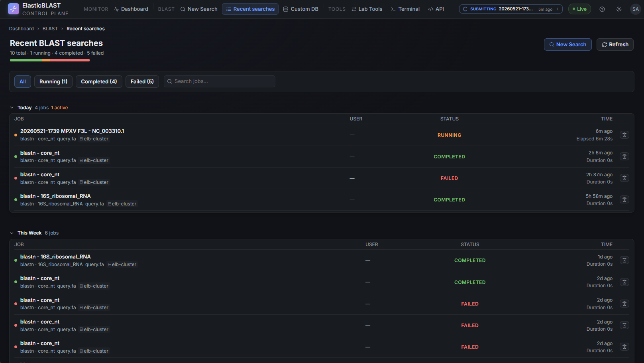This screenshot has height=363, width=644.
Task: Toggle light/dark theme sun icon
Action: [619, 9]
